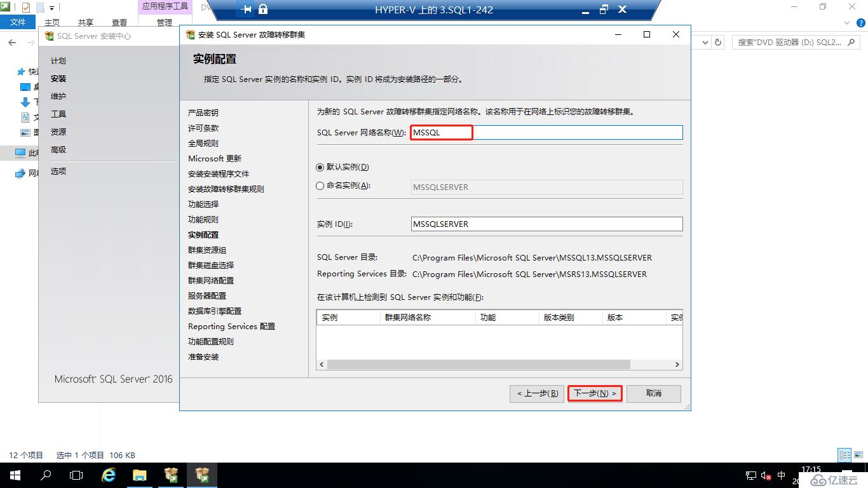Select 工具 in SQL Server 安装中心

tap(58, 114)
